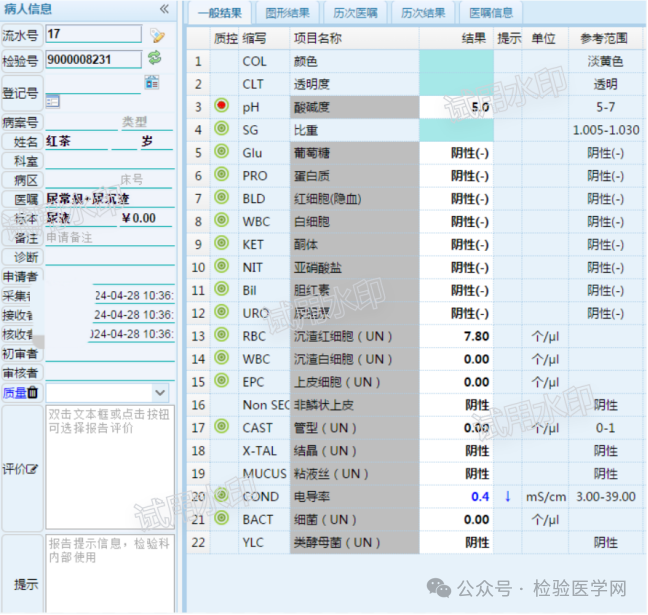Image resolution: width=648 pixels, height=615 pixels.
Task: Select the X-TAL abbreviation cell
Action: click(x=264, y=451)
